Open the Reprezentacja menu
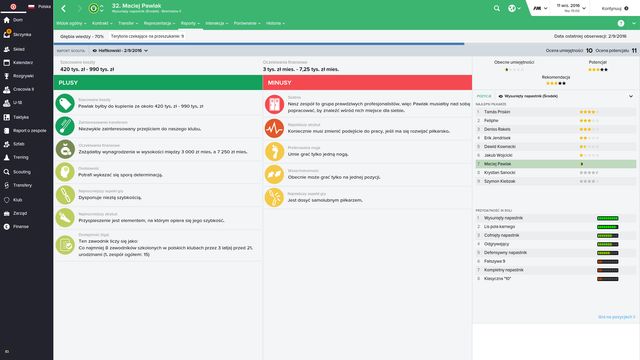This screenshot has width=640, height=360. coord(159,23)
